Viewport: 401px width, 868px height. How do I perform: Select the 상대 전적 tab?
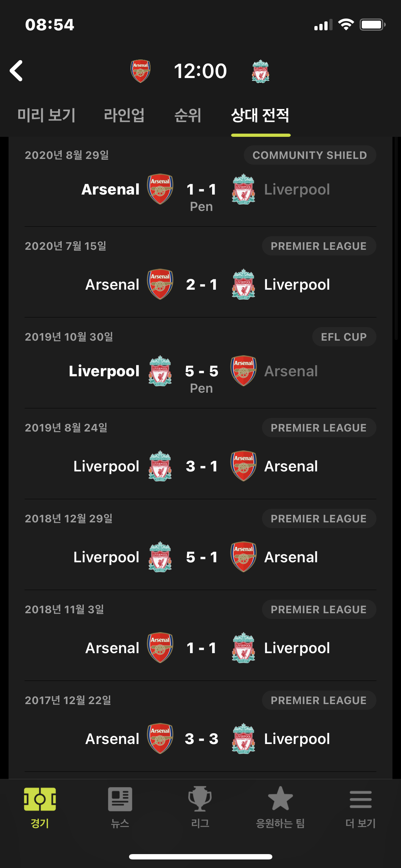point(260,115)
